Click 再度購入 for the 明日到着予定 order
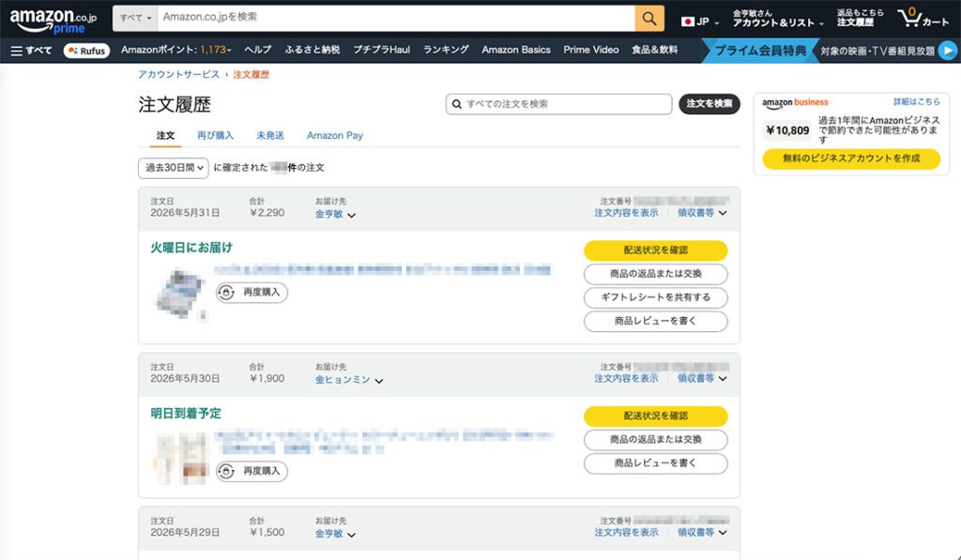The height and width of the screenshot is (560, 961). (x=252, y=471)
